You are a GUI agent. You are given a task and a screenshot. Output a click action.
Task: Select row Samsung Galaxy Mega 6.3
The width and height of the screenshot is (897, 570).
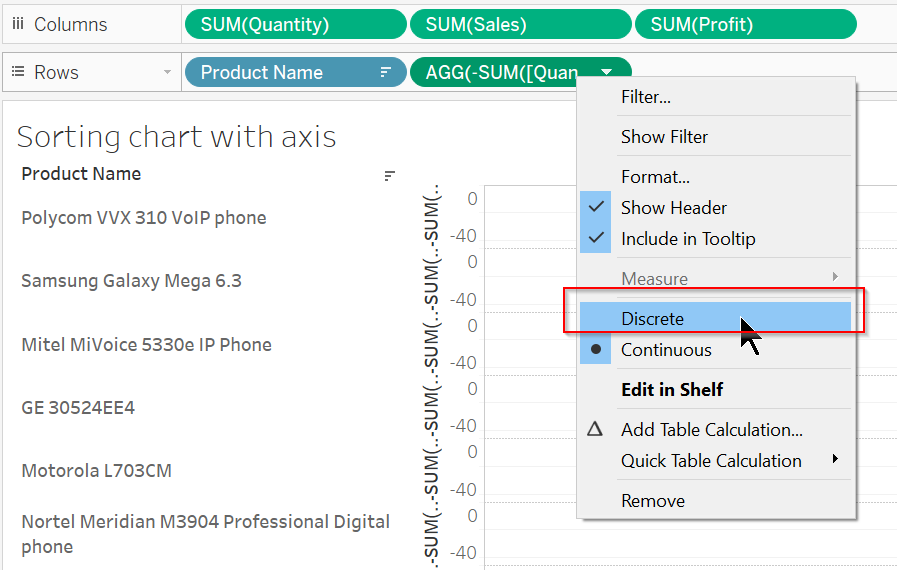tap(132, 281)
